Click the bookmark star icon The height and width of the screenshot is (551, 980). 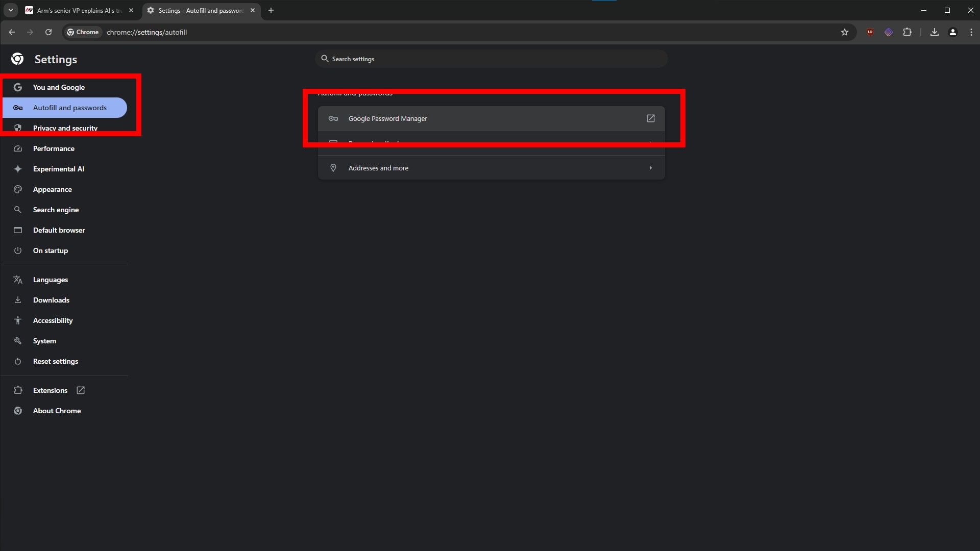(x=845, y=32)
